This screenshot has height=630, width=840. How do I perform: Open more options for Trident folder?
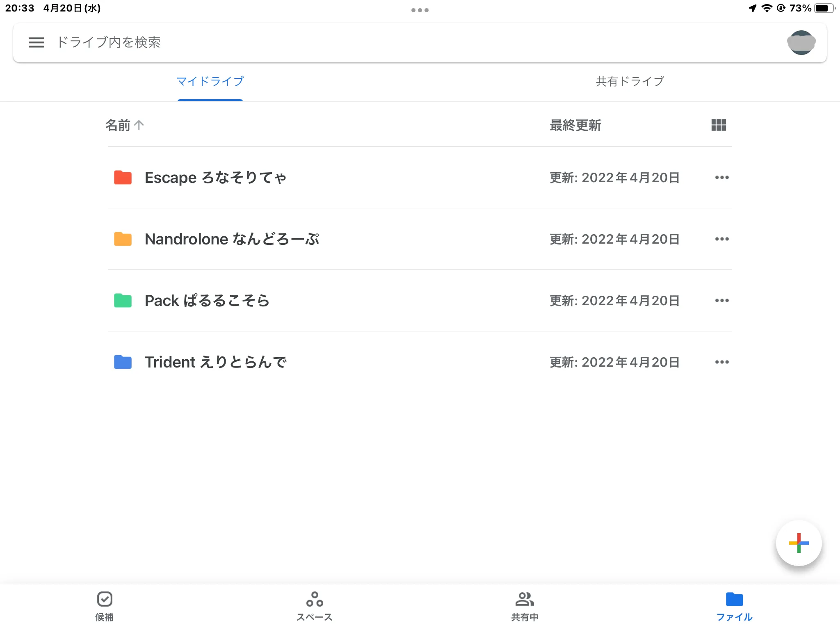point(722,362)
